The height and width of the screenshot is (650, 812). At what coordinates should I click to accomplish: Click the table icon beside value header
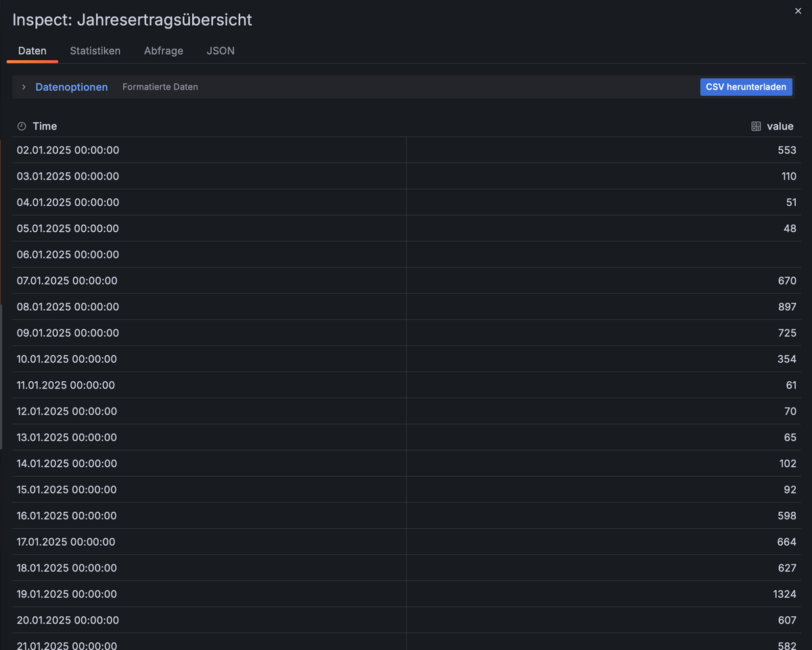click(x=757, y=127)
